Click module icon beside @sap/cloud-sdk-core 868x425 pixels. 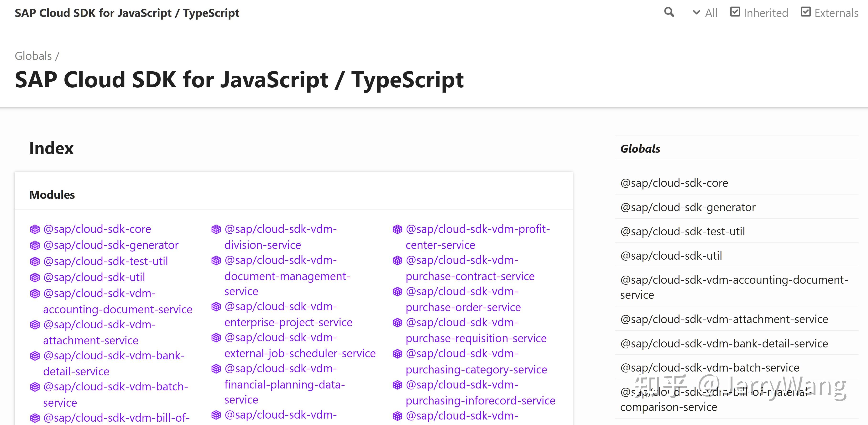click(35, 230)
